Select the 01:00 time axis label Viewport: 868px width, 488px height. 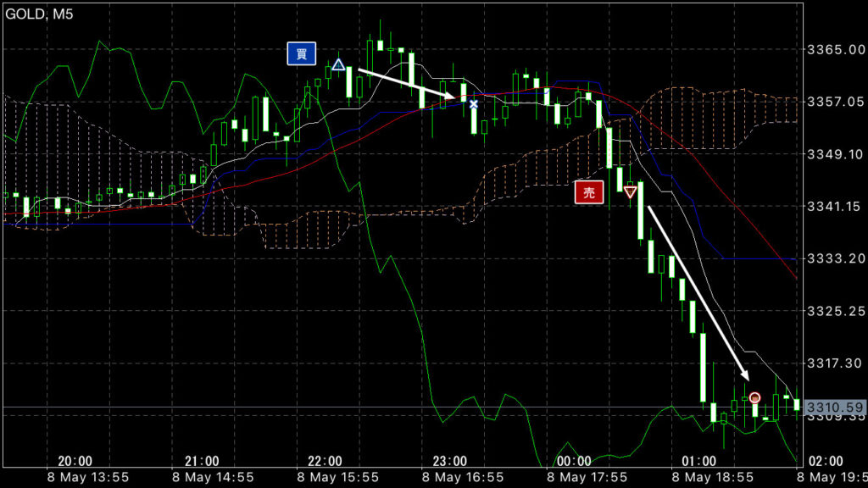698,461
